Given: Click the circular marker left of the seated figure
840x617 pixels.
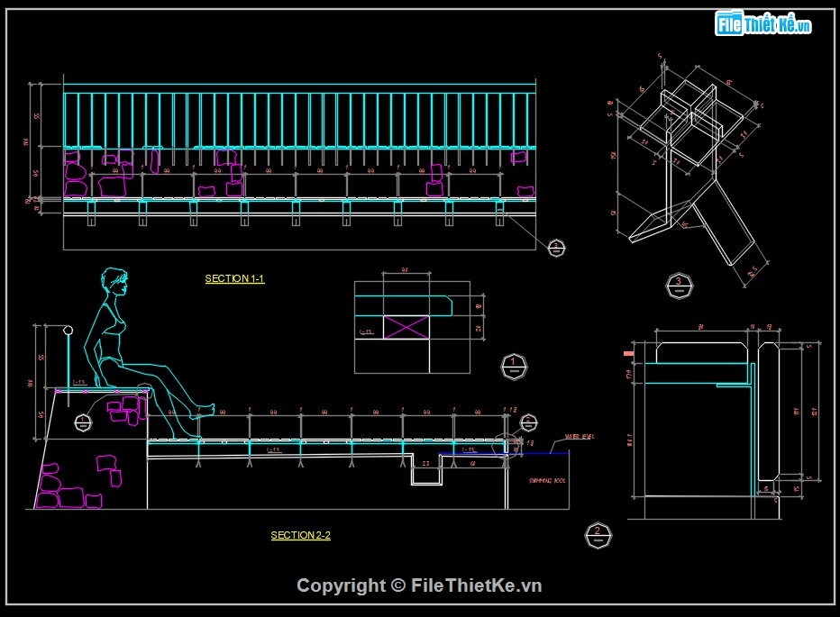Looking at the screenshot, I should pos(82,423).
